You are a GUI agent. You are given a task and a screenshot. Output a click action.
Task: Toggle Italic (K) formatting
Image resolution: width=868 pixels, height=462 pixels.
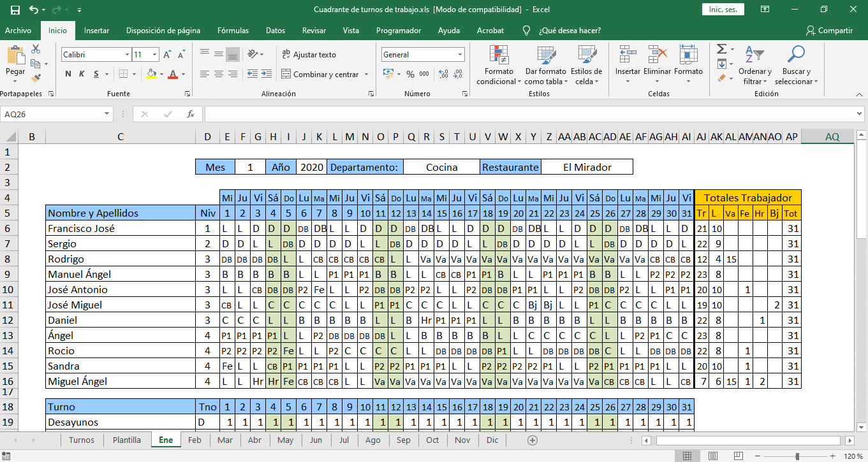pos(82,75)
